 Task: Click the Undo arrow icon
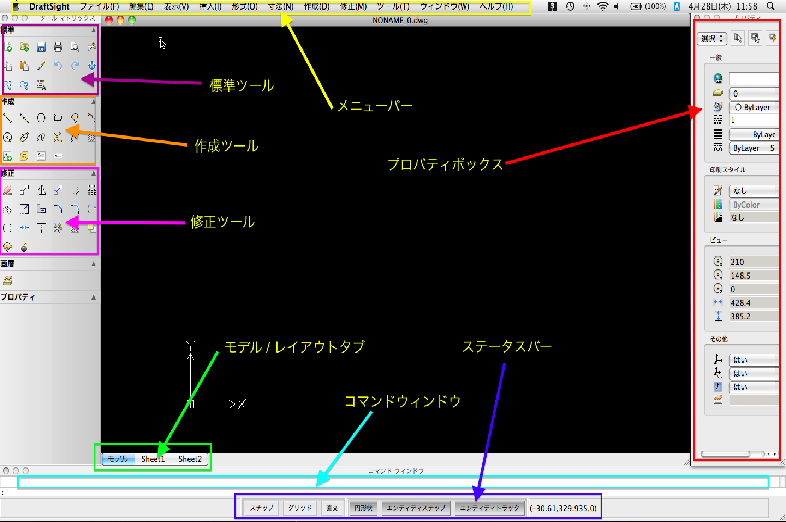coord(58,66)
